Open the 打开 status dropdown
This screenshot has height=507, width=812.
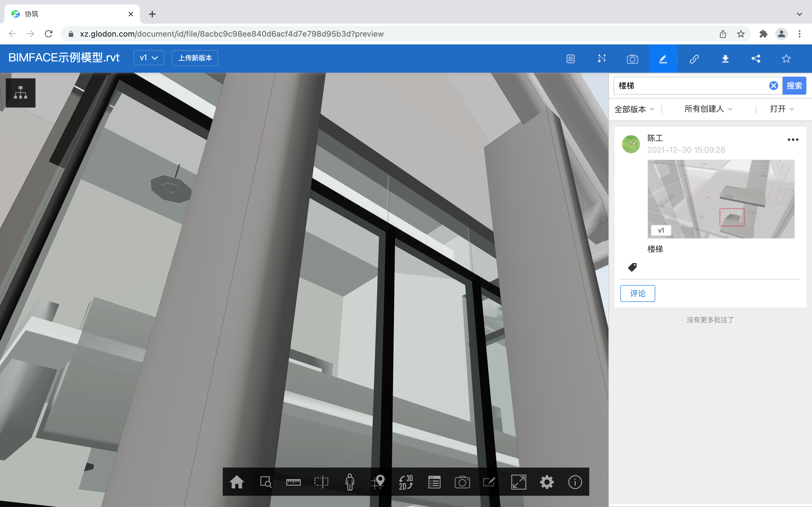(x=782, y=109)
